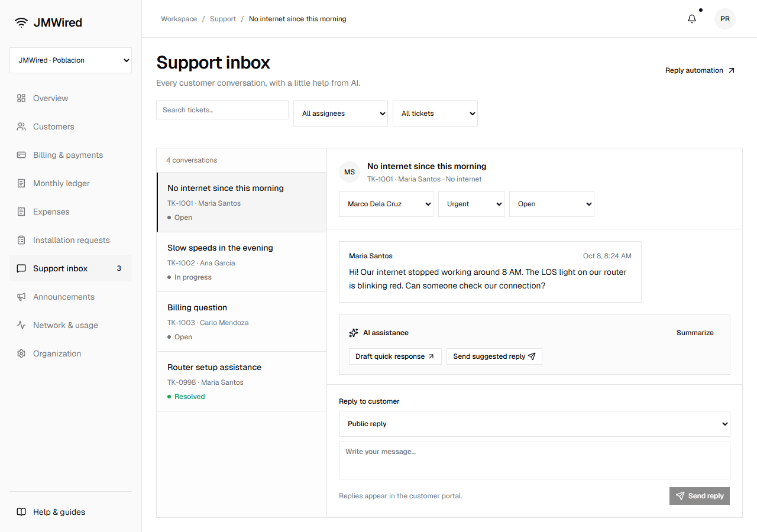Open the All tickets filter dropdown
This screenshot has height=532, width=757.
(435, 113)
